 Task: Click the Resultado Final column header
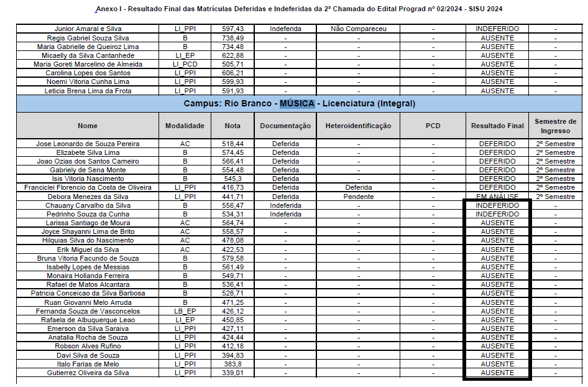pyautogui.click(x=497, y=126)
